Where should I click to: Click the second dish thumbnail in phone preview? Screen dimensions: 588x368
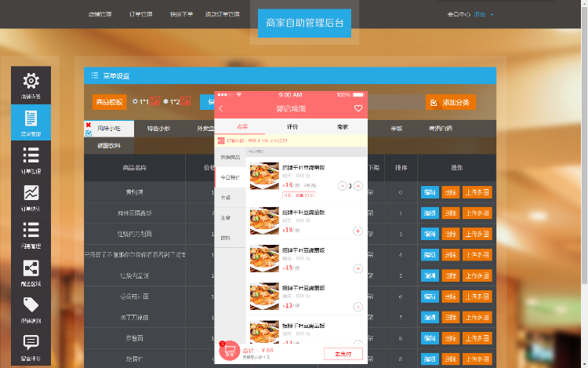coord(265,220)
